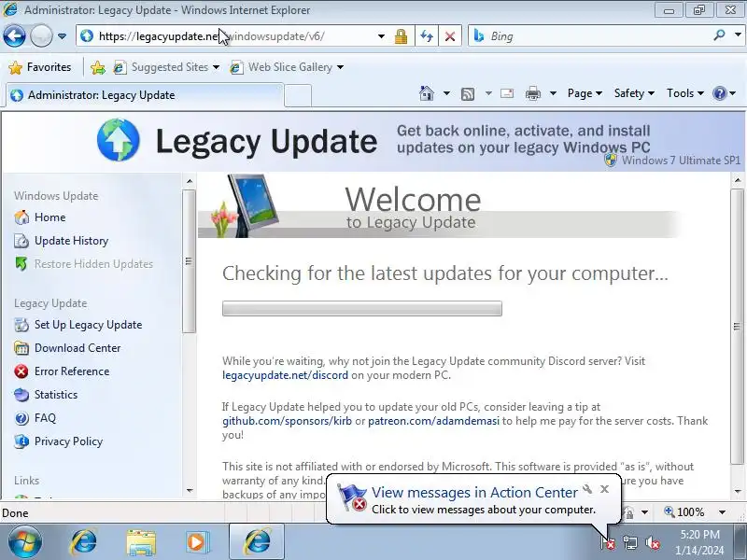Click the legacyupdate.net address bar
The width and height of the screenshot is (747, 560).
pyautogui.click(x=229, y=36)
